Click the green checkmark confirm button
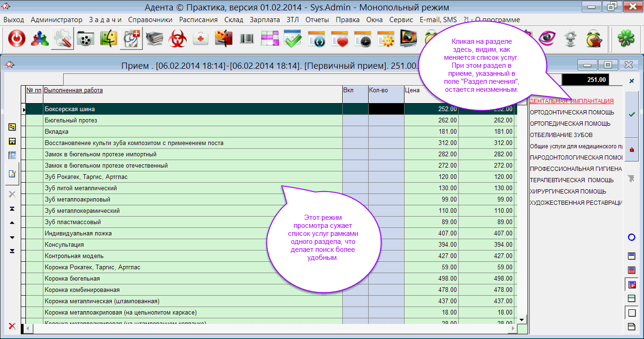This screenshot has height=339, width=644. click(x=632, y=114)
